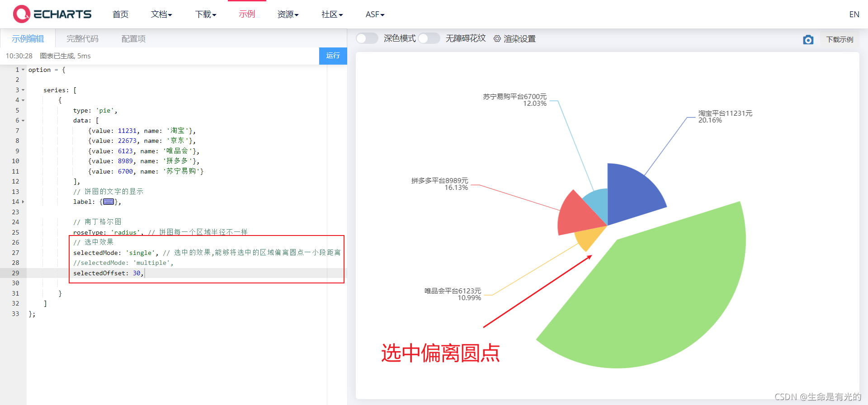Click the type: 'pie' code line
The width and height of the screenshot is (868, 405).
[95, 110]
